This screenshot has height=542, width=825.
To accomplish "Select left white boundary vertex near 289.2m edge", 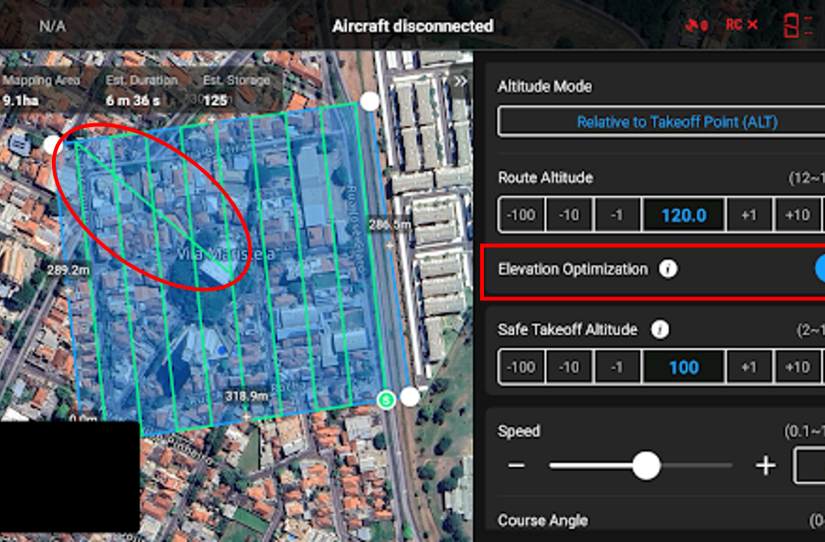I will coord(52,144).
